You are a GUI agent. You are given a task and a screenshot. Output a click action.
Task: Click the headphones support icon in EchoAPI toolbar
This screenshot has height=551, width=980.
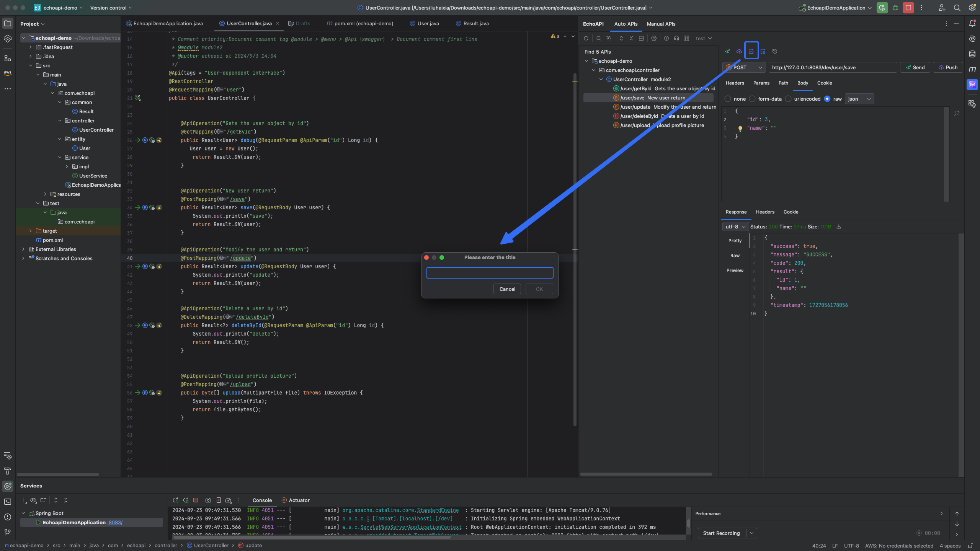pos(676,38)
